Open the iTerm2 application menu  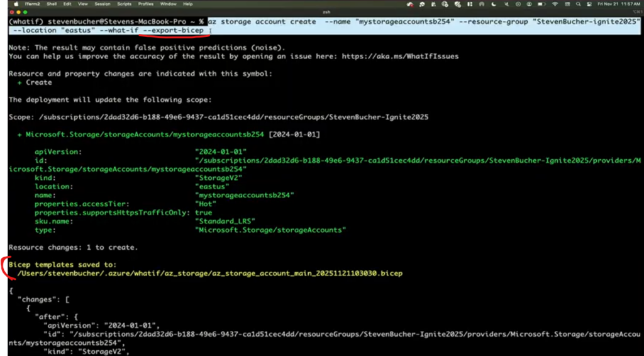pyautogui.click(x=31, y=4)
